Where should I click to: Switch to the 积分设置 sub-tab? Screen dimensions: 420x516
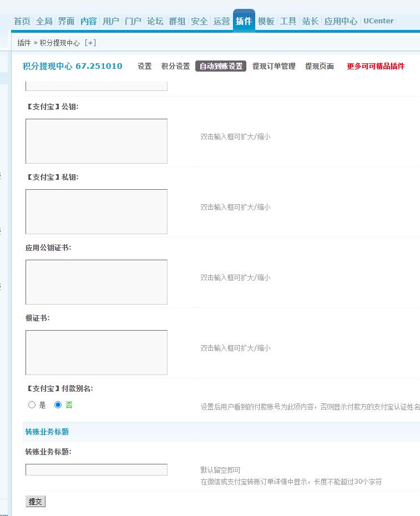click(175, 66)
